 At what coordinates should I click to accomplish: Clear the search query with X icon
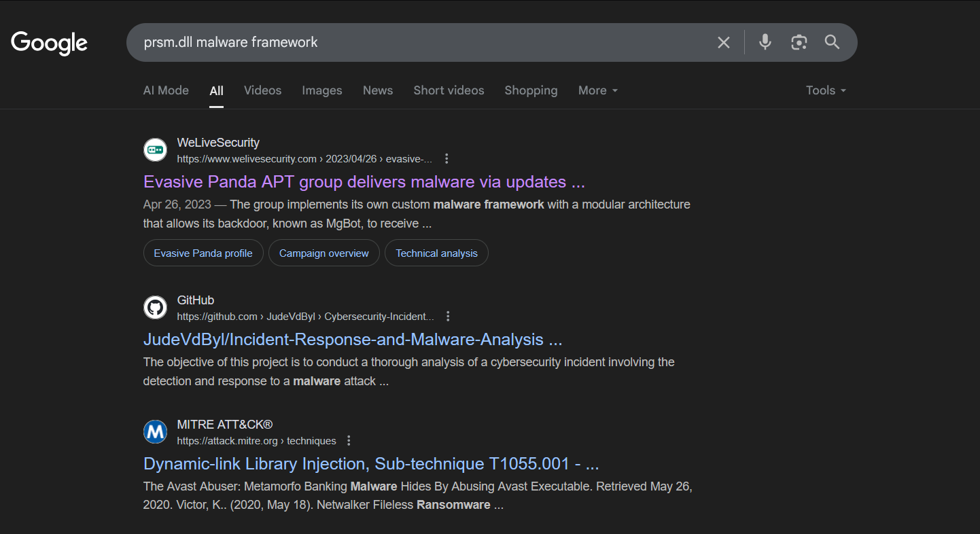pos(724,43)
